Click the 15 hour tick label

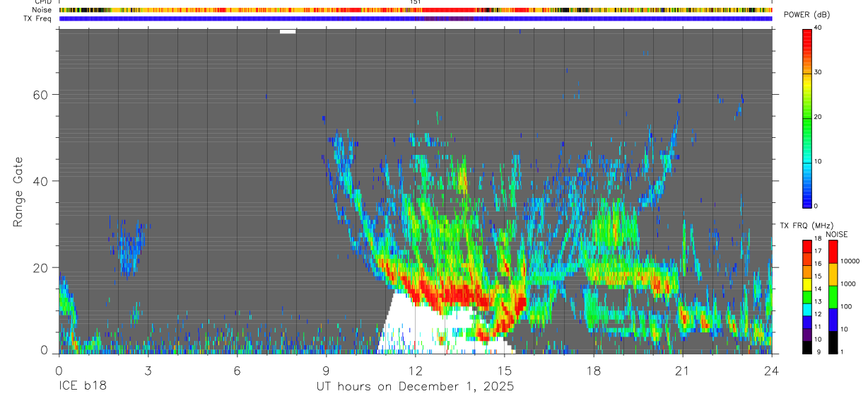point(505,370)
